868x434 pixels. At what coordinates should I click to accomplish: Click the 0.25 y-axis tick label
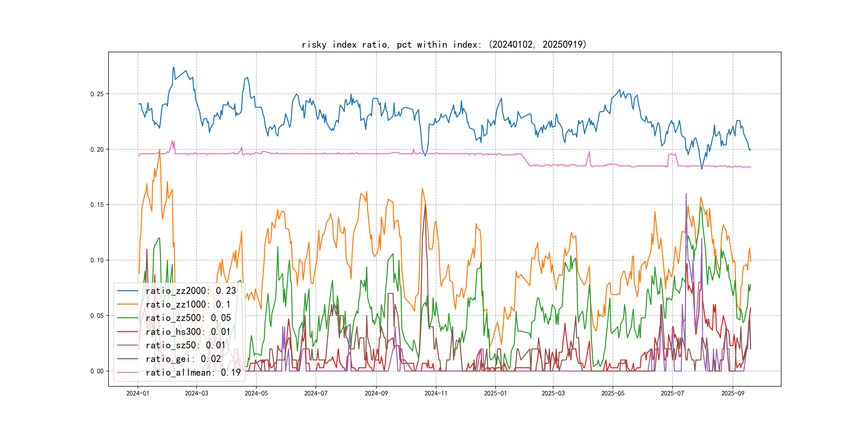click(x=97, y=94)
